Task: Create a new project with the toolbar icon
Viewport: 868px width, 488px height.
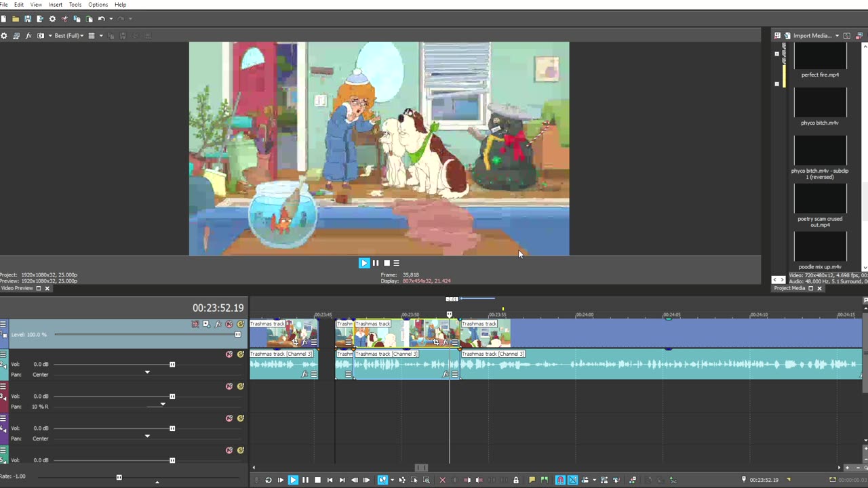Action: (x=3, y=19)
